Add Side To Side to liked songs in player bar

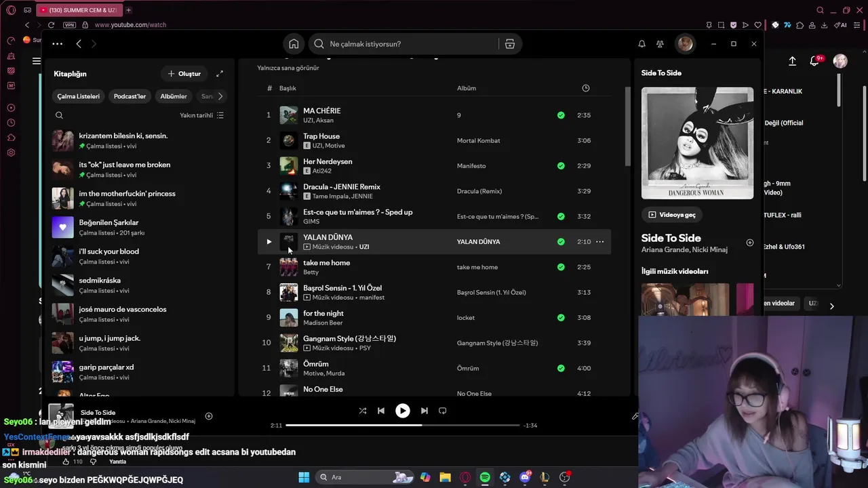coord(209,416)
